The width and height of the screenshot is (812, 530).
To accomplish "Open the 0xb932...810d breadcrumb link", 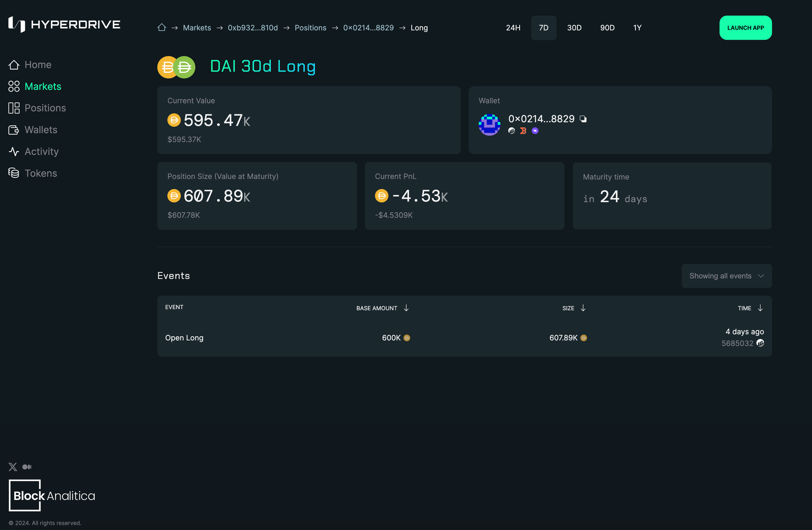I will tap(253, 28).
